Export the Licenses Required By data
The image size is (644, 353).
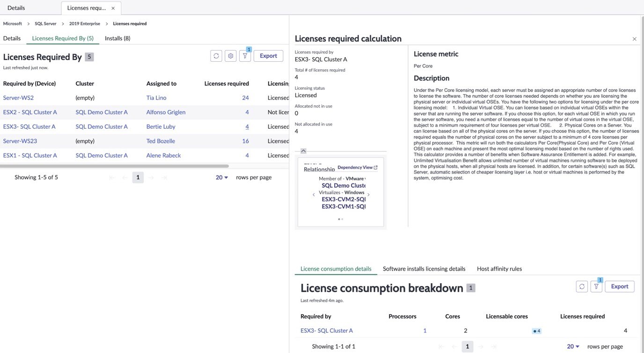tap(268, 55)
